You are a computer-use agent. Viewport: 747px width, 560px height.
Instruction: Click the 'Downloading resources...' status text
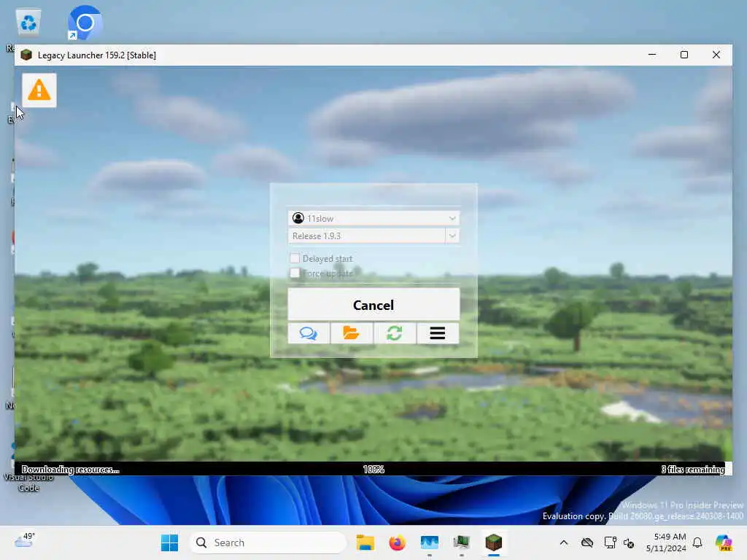[71, 470]
